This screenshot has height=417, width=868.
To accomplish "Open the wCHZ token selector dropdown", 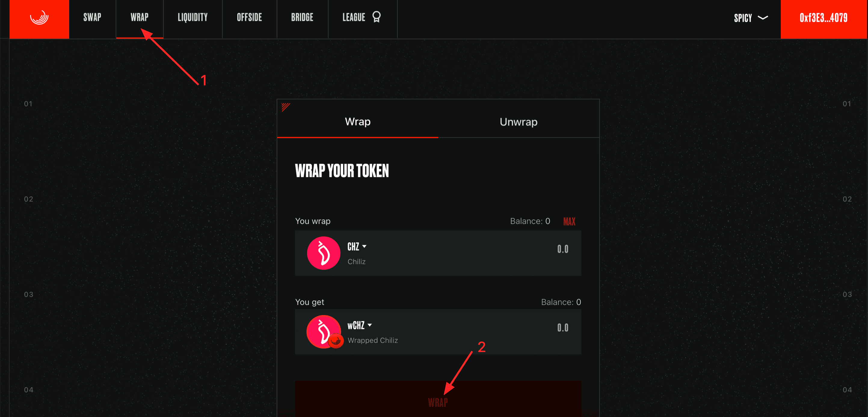I will [359, 325].
